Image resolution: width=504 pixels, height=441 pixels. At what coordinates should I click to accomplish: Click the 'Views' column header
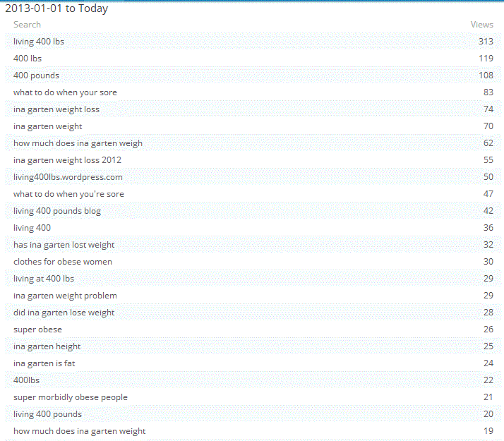481,25
